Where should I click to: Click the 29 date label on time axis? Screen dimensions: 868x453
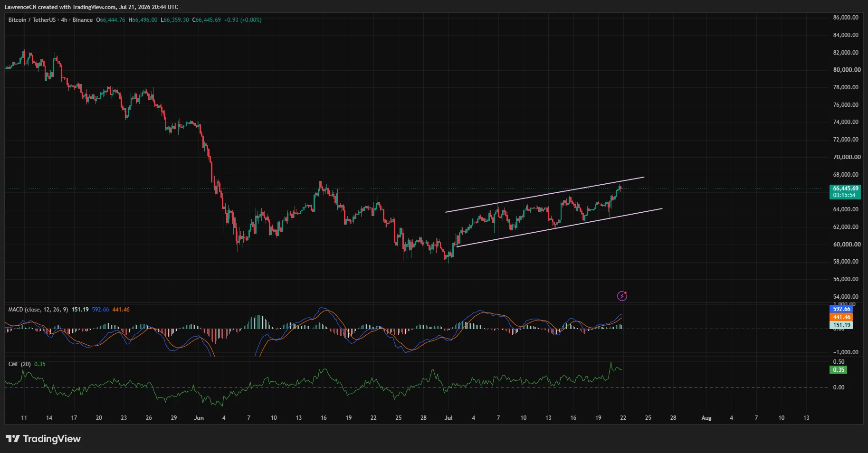[x=174, y=418]
